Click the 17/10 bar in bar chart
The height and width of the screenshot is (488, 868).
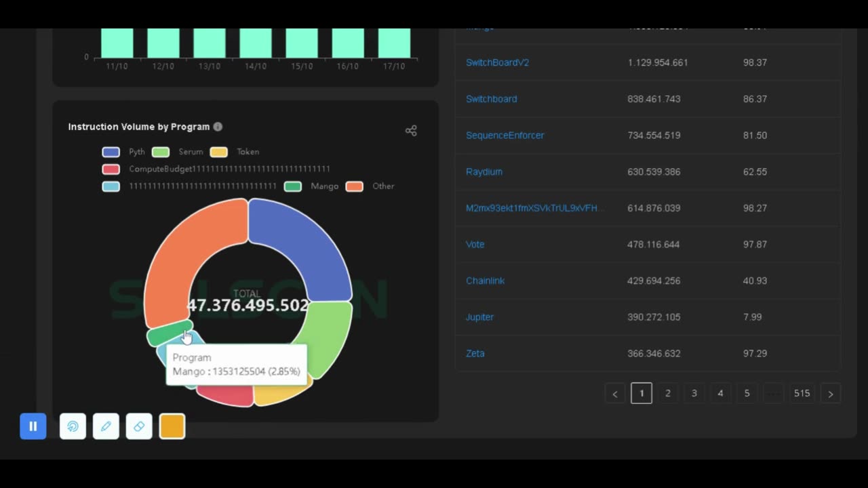[394, 43]
